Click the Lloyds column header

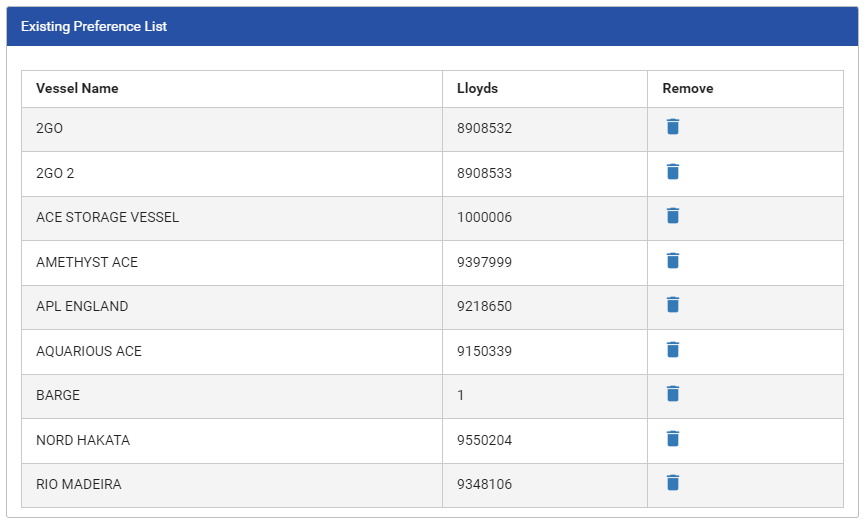tap(477, 88)
